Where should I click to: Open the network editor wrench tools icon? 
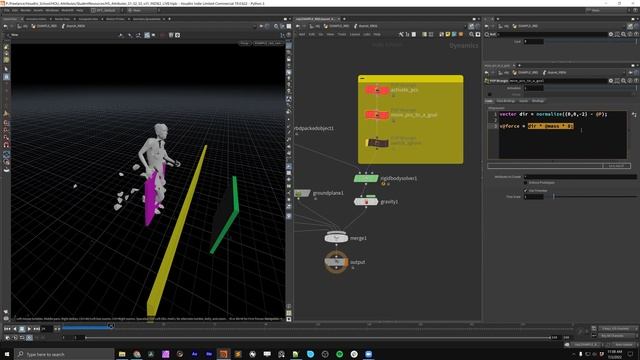pyautogui.click(x=401, y=35)
